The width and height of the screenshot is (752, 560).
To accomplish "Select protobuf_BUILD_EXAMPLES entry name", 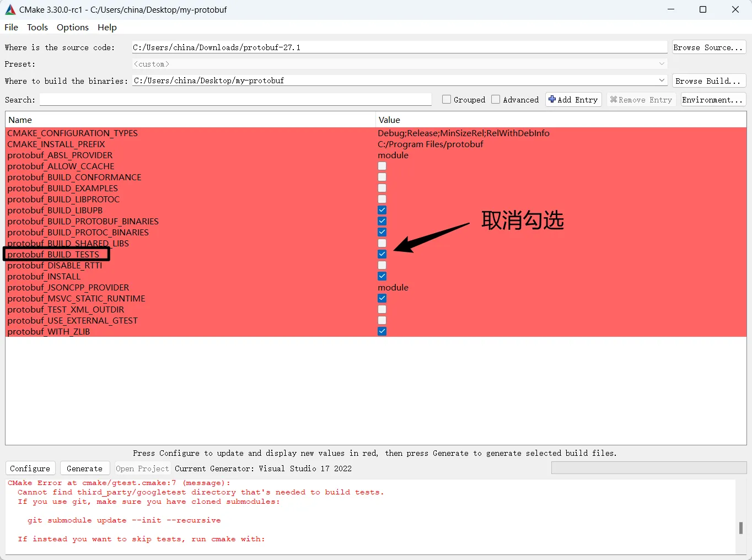I will pyautogui.click(x=62, y=188).
